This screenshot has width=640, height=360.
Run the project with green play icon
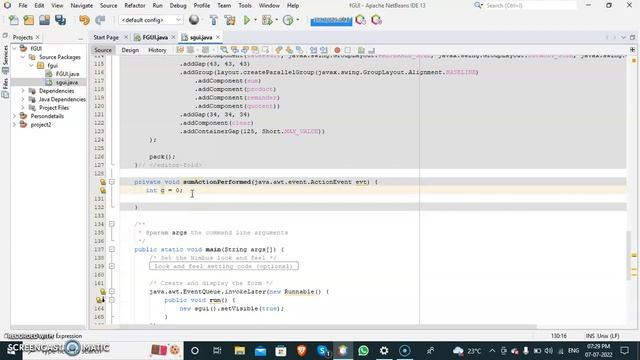pos(247,20)
